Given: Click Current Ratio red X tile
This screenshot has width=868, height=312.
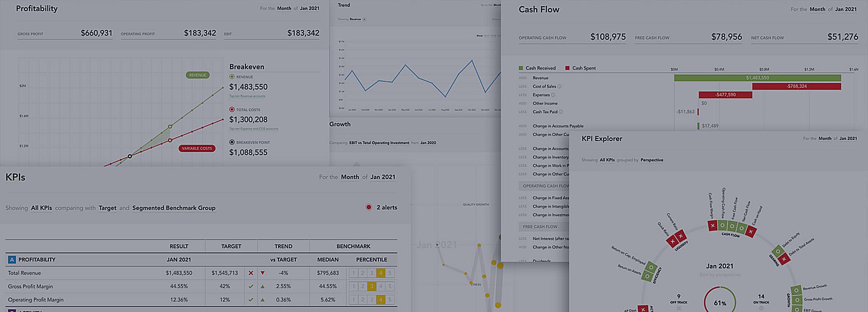Looking at the screenshot, I should [680, 235].
